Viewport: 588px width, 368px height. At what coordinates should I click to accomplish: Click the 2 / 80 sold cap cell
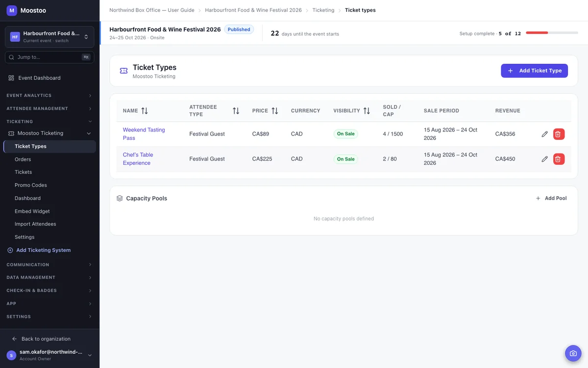click(390, 159)
